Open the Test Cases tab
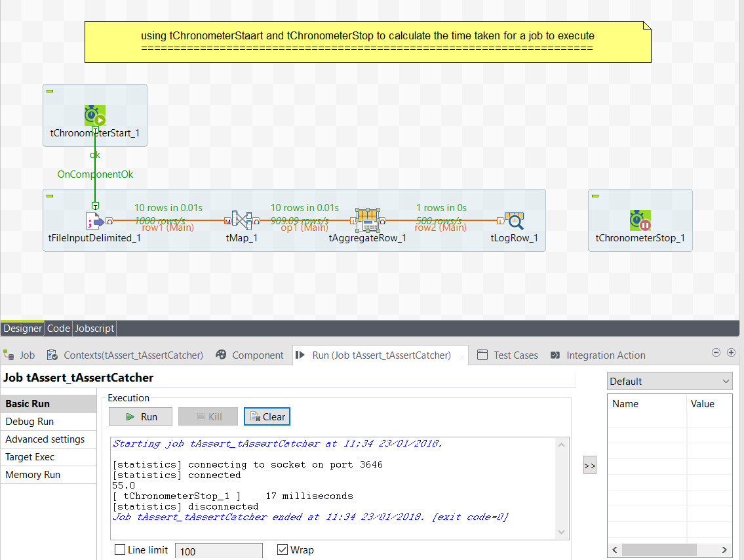Screen dimensions: 744x560 pos(515,355)
